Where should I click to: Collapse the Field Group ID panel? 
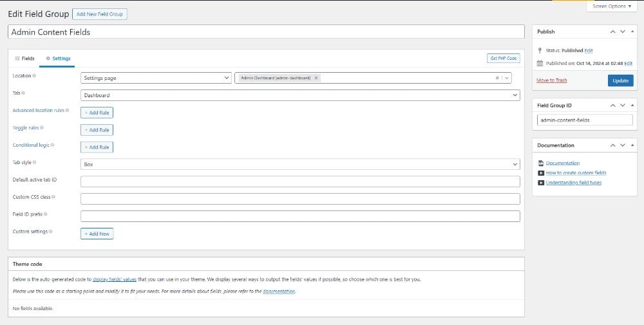(x=632, y=106)
